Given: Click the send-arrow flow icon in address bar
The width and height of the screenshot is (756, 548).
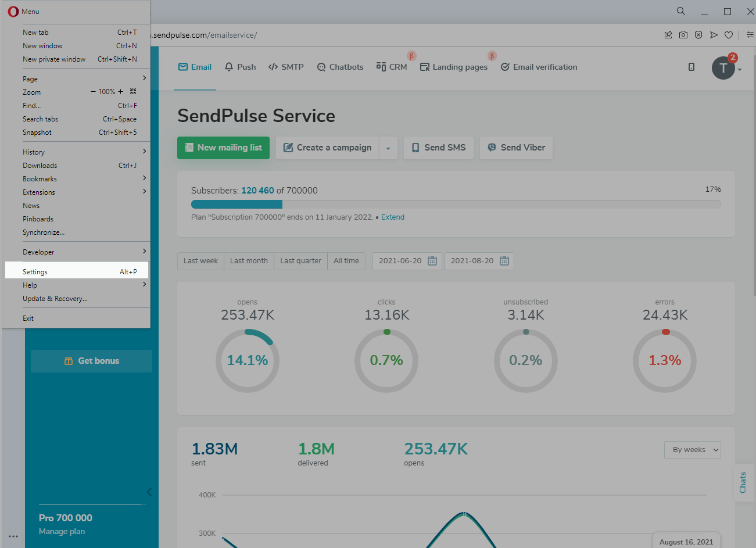Looking at the screenshot, I should click(714, 35).
